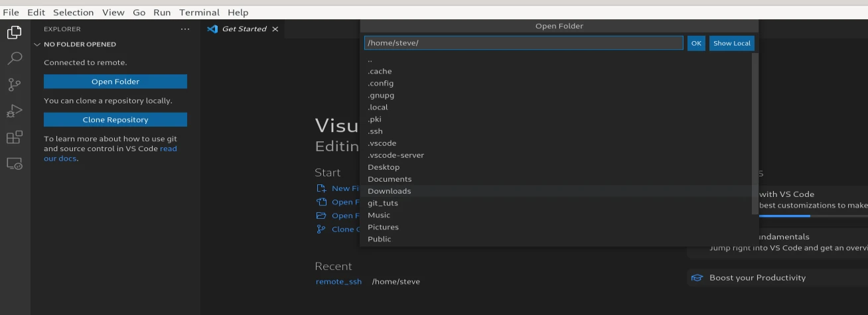
Task: Open the Source Control view icon
Action: click(x=14, y=84)
